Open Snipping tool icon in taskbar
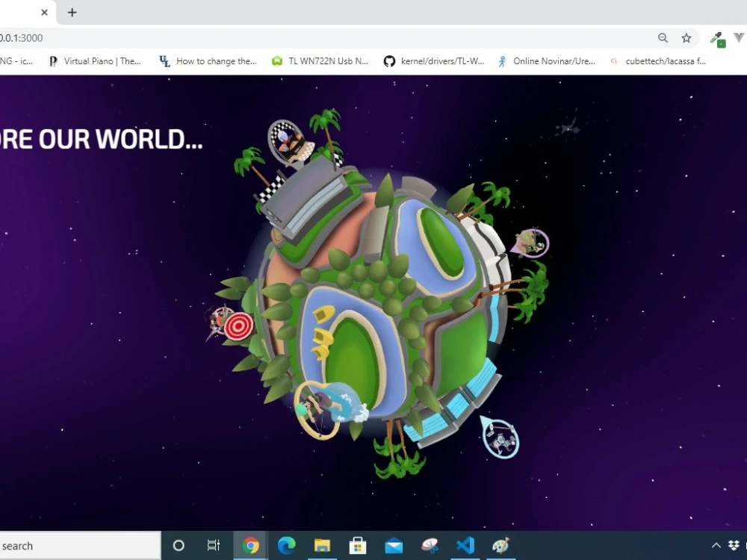 click(430, 546)
